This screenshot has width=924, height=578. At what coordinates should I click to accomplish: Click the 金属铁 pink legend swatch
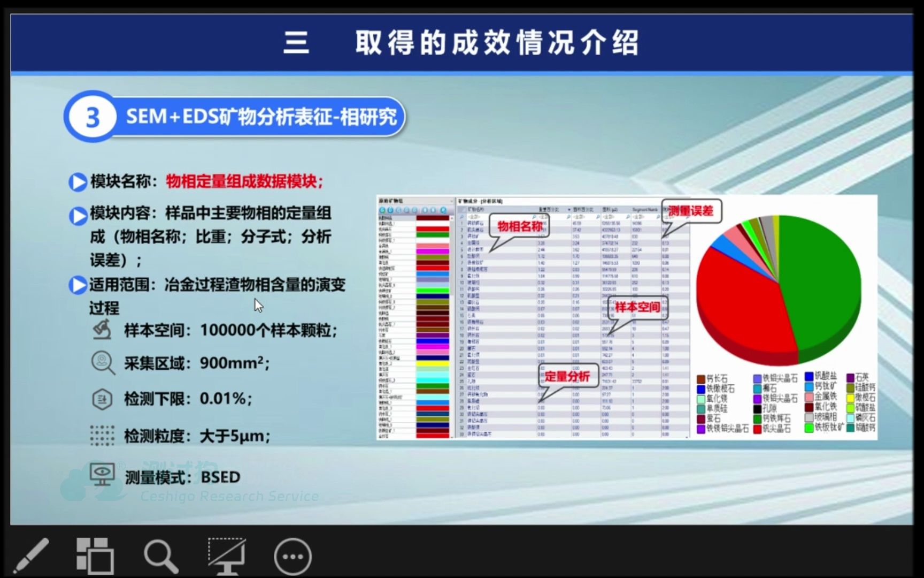point(809,397)
